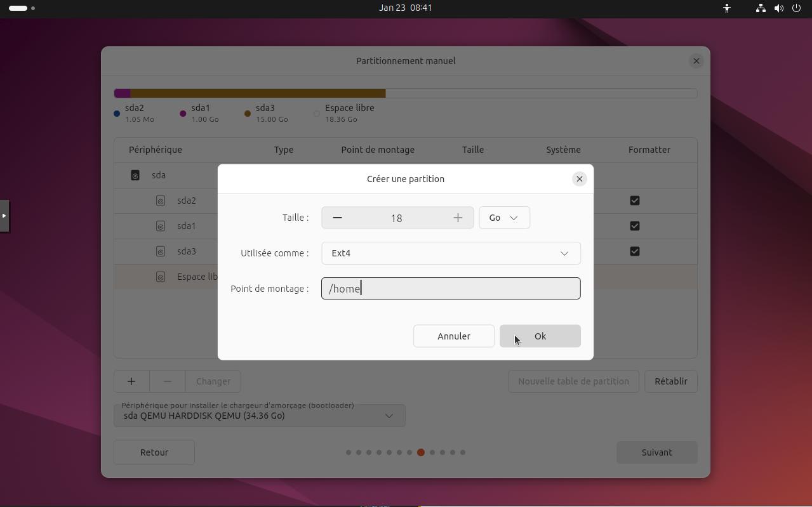Click the Système column header
The image size is (812, 507).
(x=564, y=150)
